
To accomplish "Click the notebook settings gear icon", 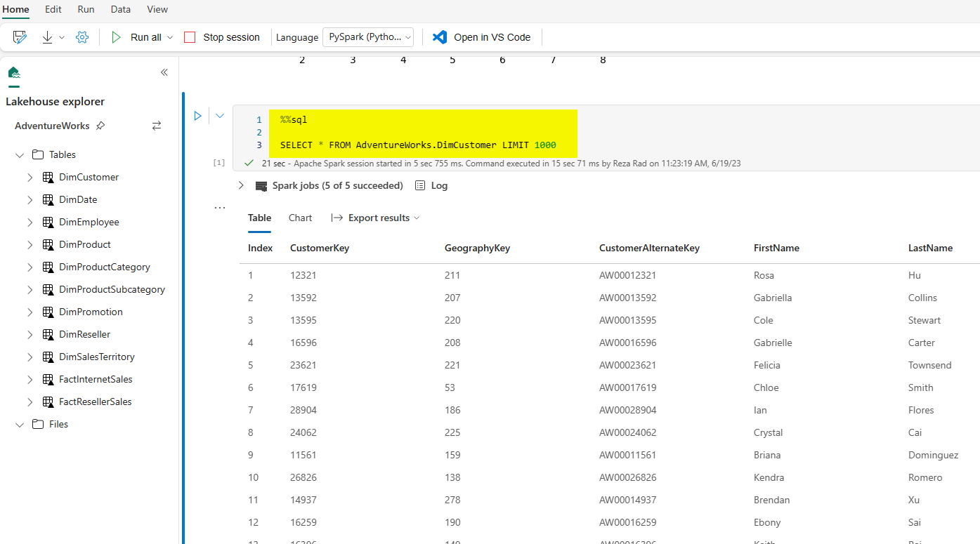I will click(x=82, y=37).
